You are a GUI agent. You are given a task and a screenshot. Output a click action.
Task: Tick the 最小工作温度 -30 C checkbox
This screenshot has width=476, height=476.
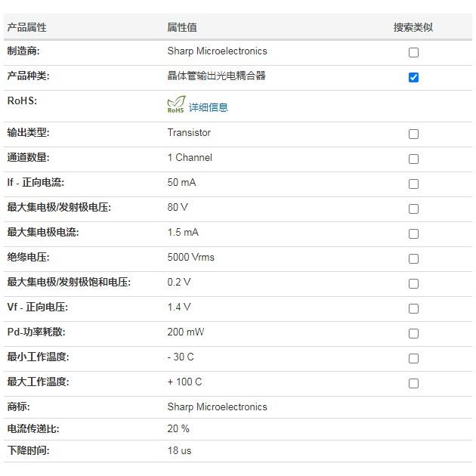413,358
